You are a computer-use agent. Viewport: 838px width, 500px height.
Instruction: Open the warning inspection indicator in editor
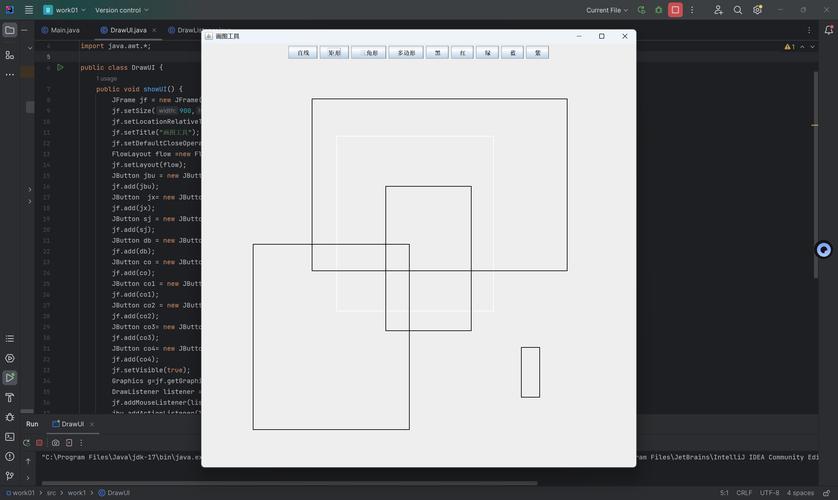[789, 47]
